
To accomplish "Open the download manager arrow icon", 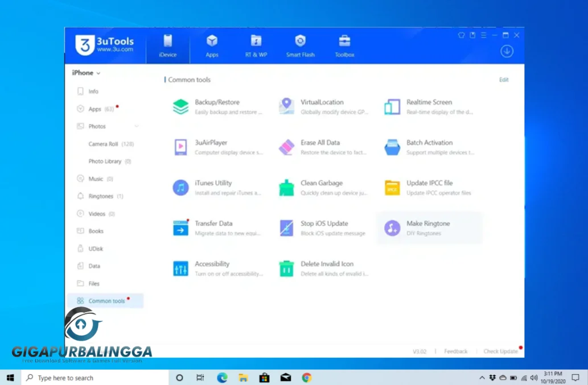I will [507, 51].
